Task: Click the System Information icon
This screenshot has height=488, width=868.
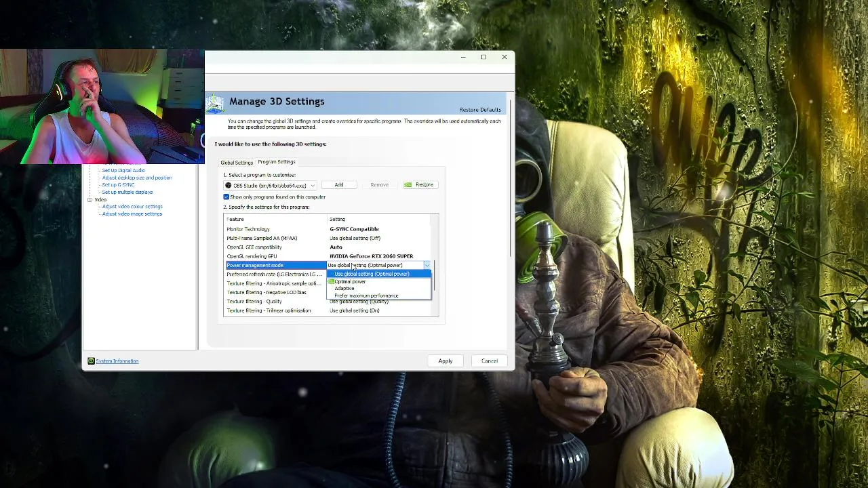Action: coord(91,361)
